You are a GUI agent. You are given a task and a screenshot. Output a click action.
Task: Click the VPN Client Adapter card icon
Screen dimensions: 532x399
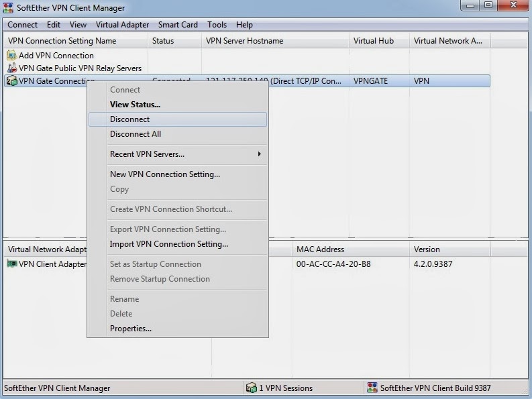click(x=12, y=264)
